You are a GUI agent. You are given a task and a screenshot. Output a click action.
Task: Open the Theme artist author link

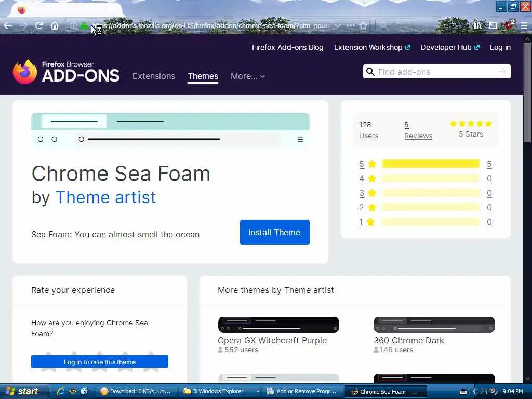(105, 197)
